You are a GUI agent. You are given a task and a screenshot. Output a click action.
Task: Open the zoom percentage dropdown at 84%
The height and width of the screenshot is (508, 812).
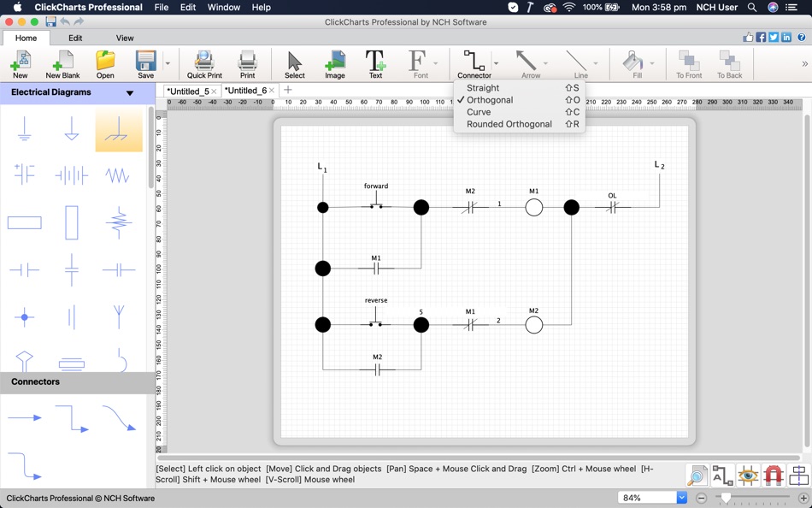click(x=681, y=498)
